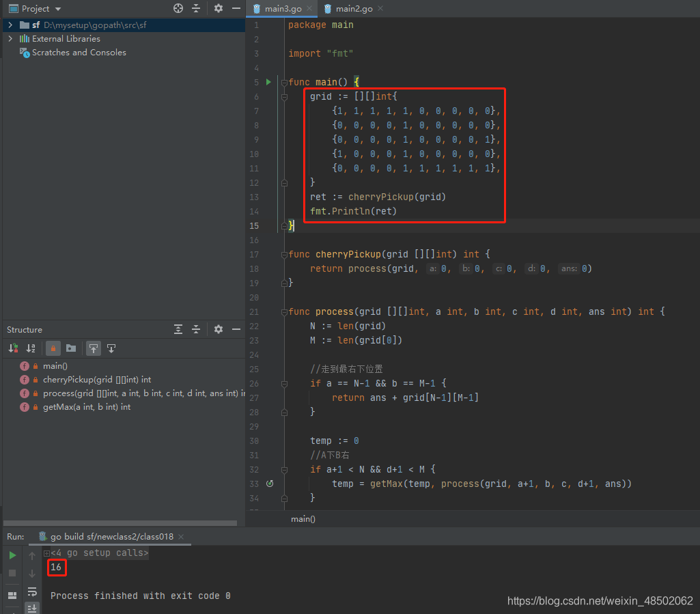The height and width of the screenshot is (614, 700).
Task: Expand External Libraries node
Action: point(10,39)
